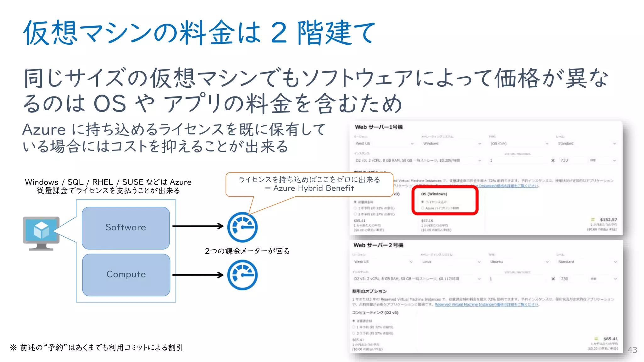Click the Software billing meter gauge icon
644x362 pixels.
(242, 227)
